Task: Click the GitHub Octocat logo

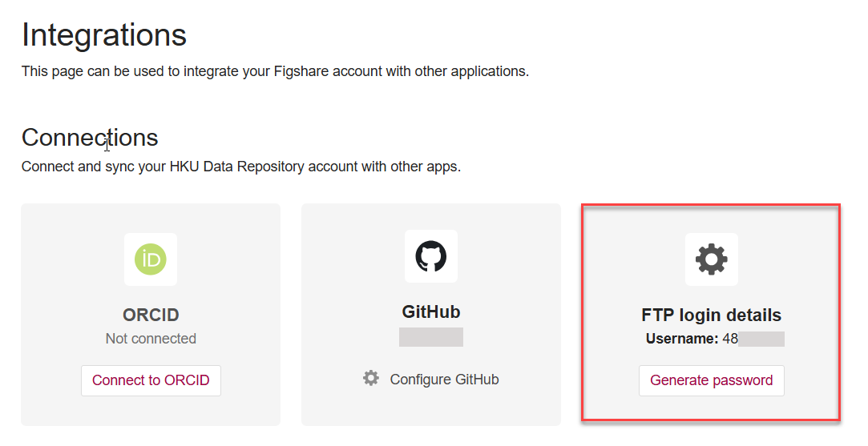Action: pos(430,256)
